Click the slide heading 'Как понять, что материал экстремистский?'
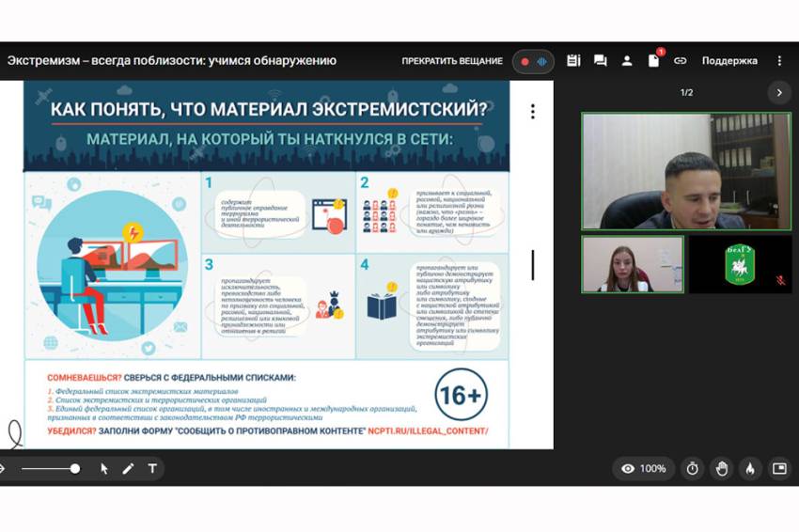Screen dimensions: 799x532 269,109
